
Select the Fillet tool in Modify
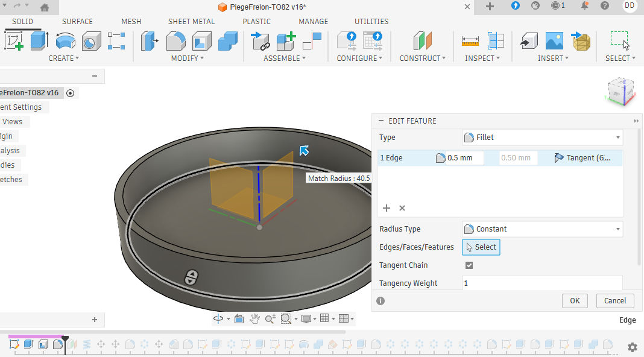(x=175, y=41)
